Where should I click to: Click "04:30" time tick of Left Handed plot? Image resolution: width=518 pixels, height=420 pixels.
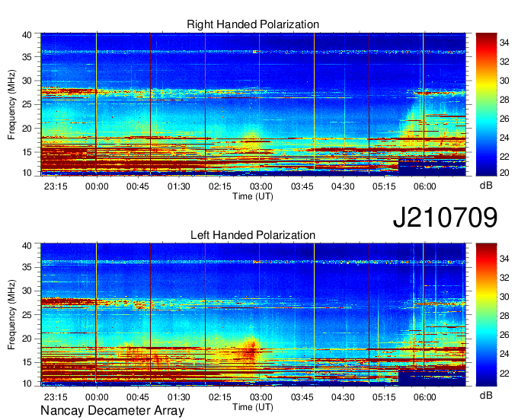click(343, 397)
